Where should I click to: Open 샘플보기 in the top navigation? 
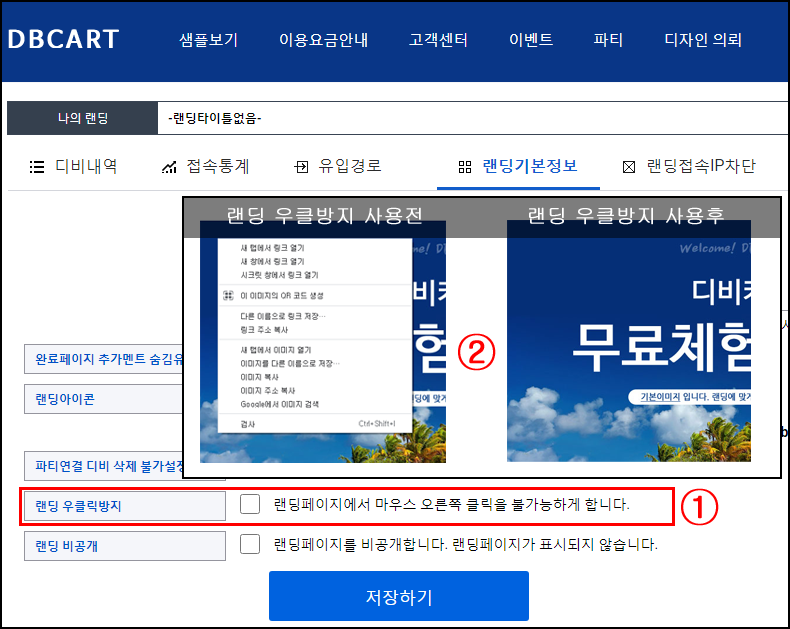(x=208, y=41)
